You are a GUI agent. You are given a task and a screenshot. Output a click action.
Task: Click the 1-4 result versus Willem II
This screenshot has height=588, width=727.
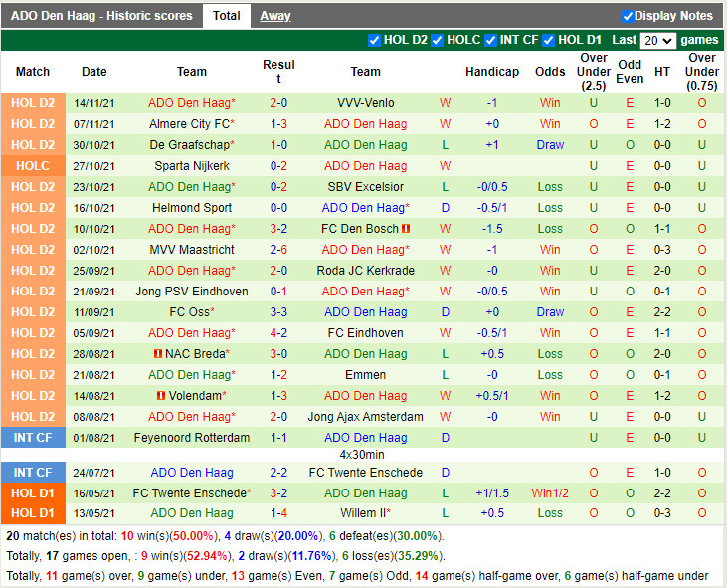point(278,513)
